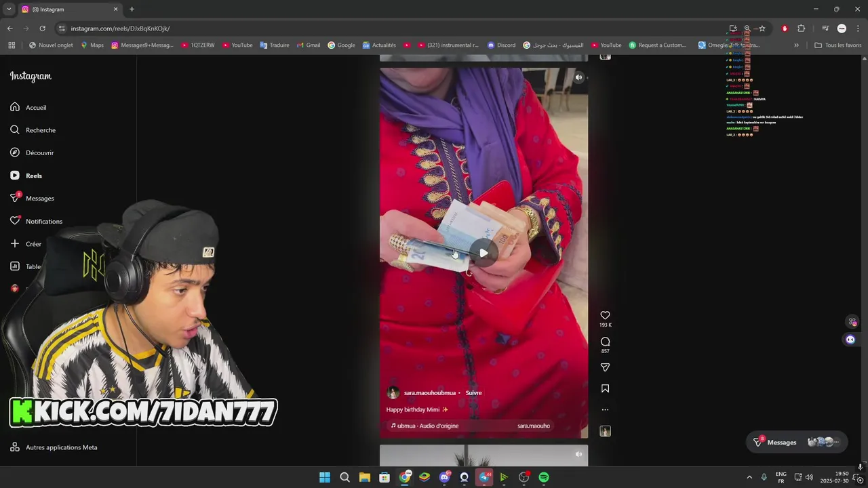Viewport: 868px width, 488px height.
Task: Open sara.maouhoubmua profile picture
Action: tap(393, 393)
